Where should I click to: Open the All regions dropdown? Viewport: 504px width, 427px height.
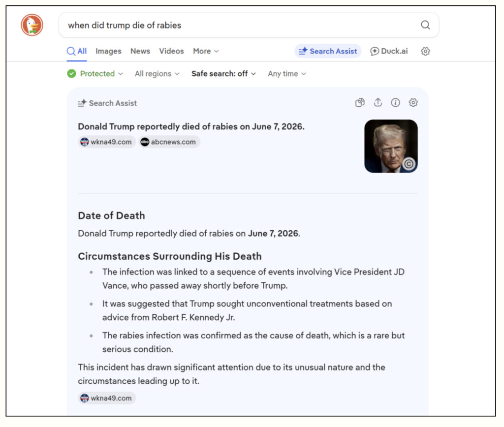[x=157, y=74]
